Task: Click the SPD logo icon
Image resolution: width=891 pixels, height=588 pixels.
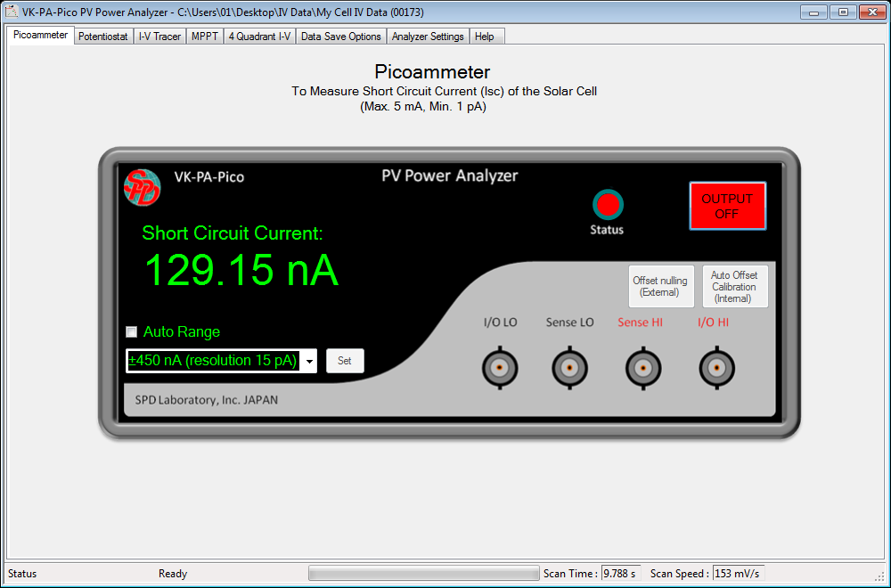Action: coord(142,187)
